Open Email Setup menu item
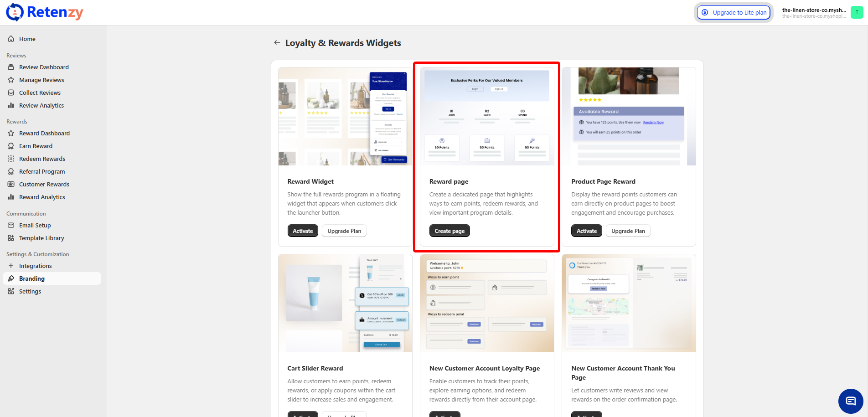868x417 pixels. click(x=52, y=225)
